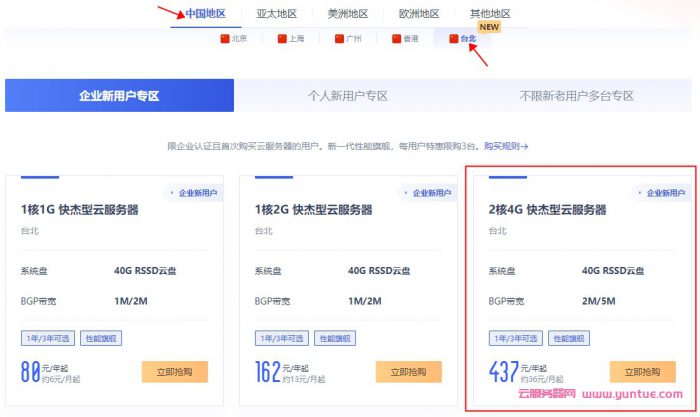Screen dimensions: 700x417
Task: Click 立即抢购 for the 2核4G server
Action: 642,372
